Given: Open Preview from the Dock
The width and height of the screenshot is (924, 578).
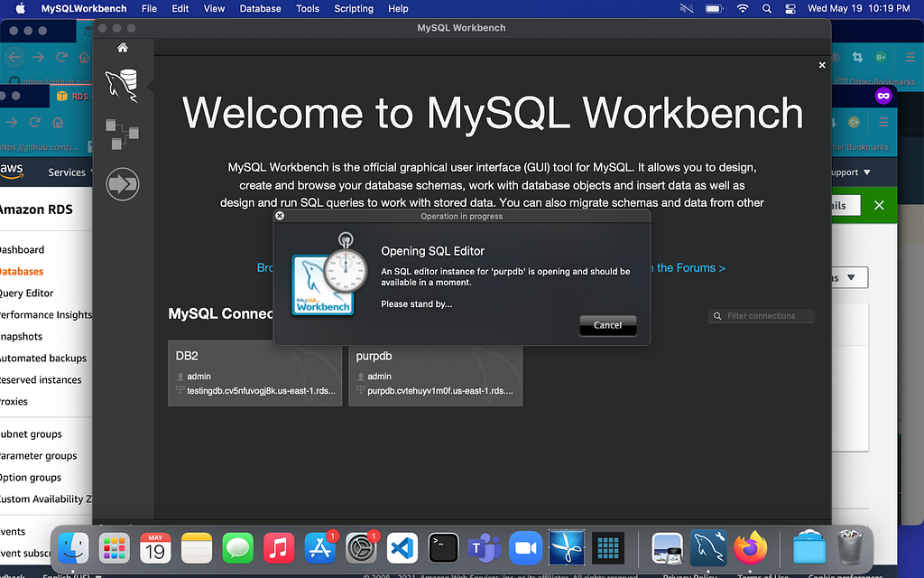Looking at the screenshot, I should coord(667,548).
